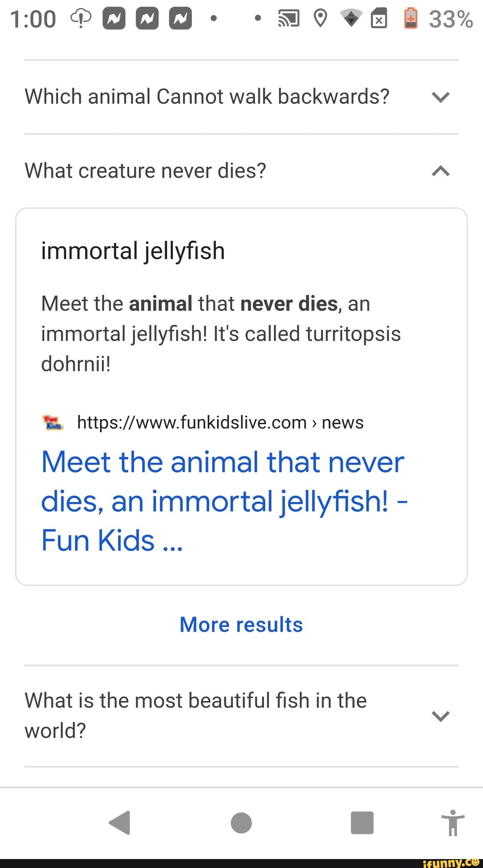This screenshot has height=868, width=483.
Task: Tap the Wi-Fi signal status icon
Action: [351, 19]
